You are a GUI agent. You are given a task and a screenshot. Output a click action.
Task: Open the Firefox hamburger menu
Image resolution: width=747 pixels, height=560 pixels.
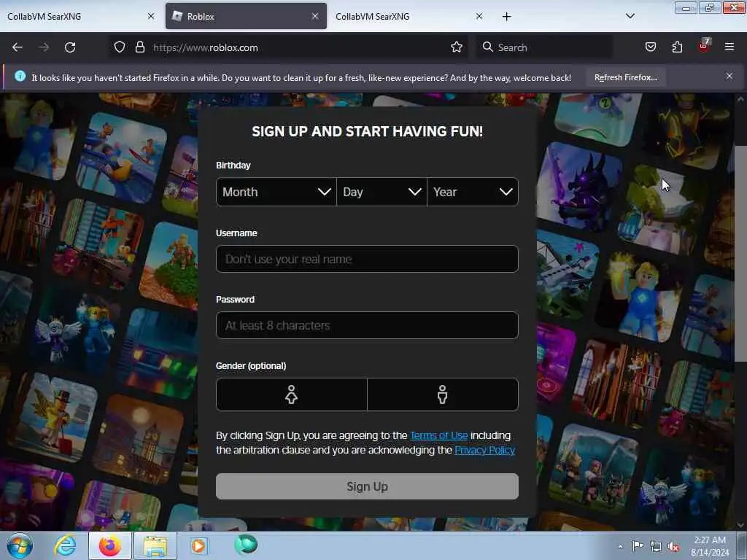[x=729, y=47]
